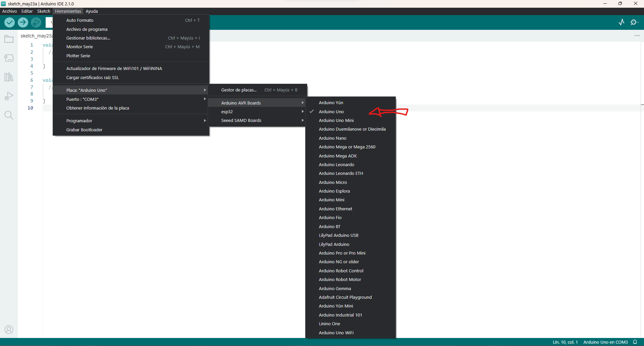Launch Monitor Serie from the menu
644x346 pixels.
(131, 47)
